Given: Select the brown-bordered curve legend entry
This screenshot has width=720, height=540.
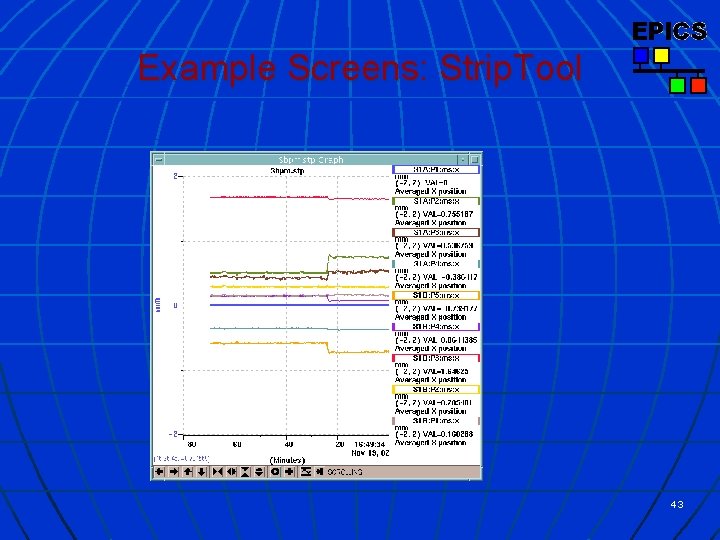Looking at the screenshot, I should [x=436, y=232].
